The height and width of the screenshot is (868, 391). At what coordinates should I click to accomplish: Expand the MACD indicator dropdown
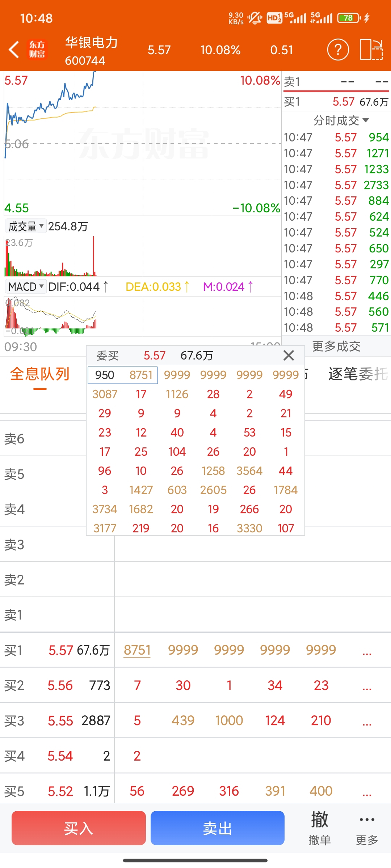[25, 287]
